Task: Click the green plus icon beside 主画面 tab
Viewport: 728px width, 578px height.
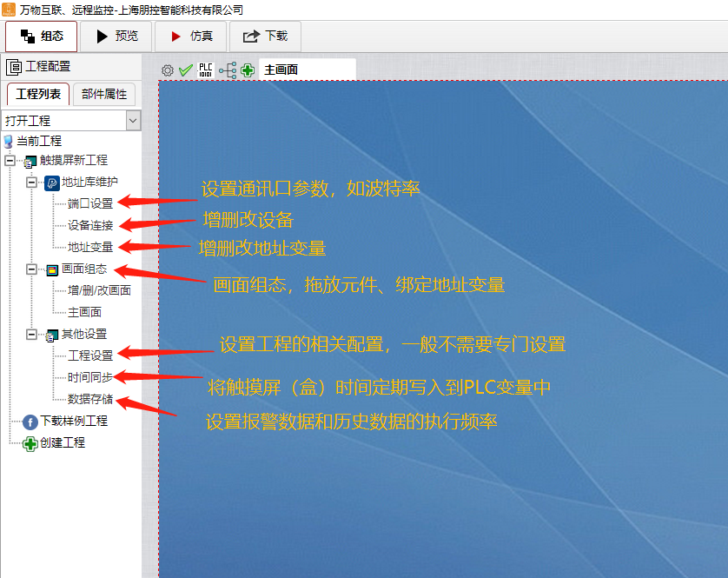Action: click(x=248, y=70)
